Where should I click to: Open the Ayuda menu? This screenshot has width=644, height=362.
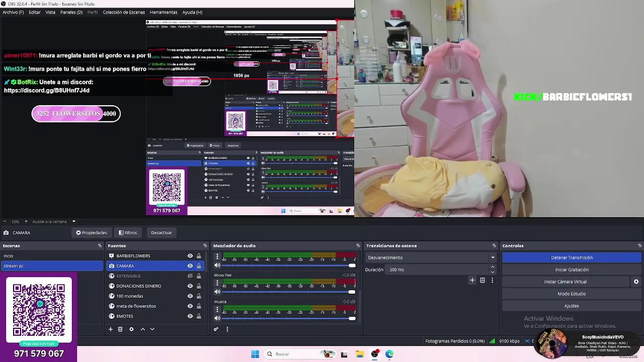192,12
